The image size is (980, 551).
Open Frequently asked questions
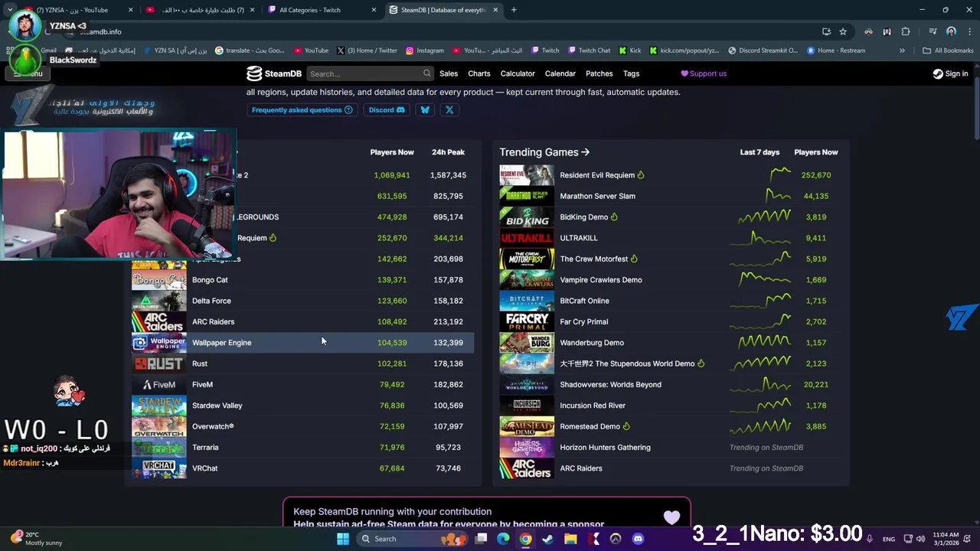(x=302, y=110)
